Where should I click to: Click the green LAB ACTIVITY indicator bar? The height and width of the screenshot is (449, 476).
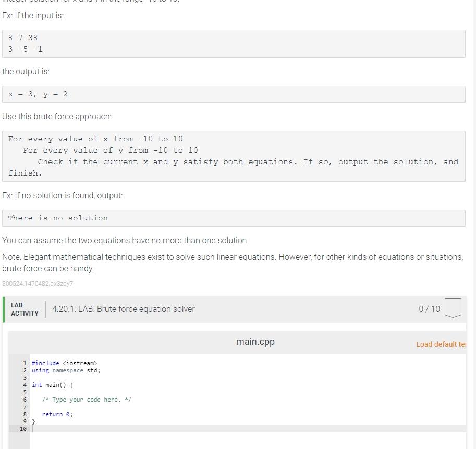click(4, 309)
